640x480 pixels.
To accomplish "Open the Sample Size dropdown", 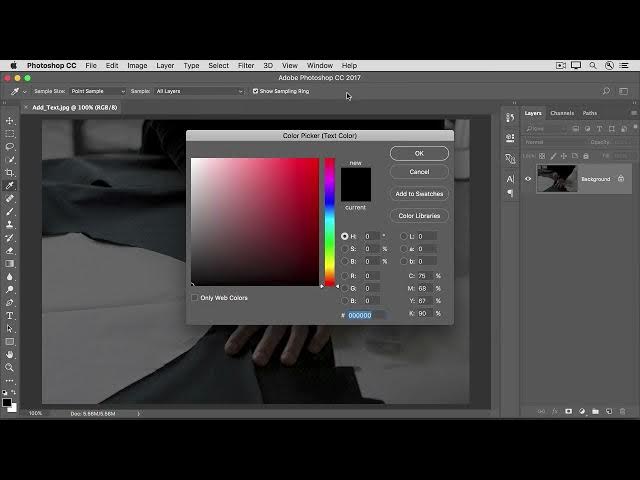I will pos(98,91).
